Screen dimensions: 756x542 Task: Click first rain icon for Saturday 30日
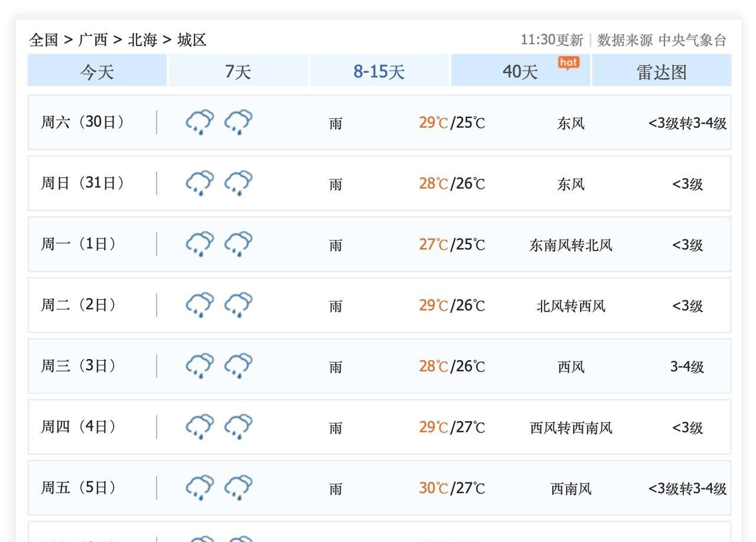(x=200, y=122)
